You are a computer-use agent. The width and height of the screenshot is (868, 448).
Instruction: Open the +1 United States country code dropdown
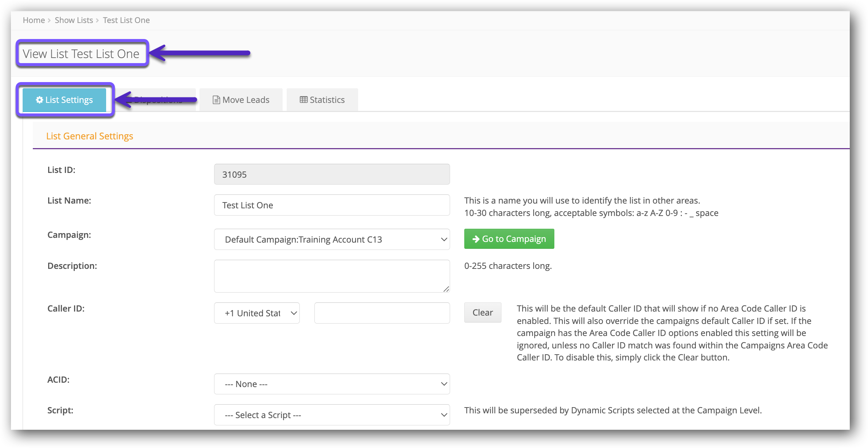[x=257, y=313]
